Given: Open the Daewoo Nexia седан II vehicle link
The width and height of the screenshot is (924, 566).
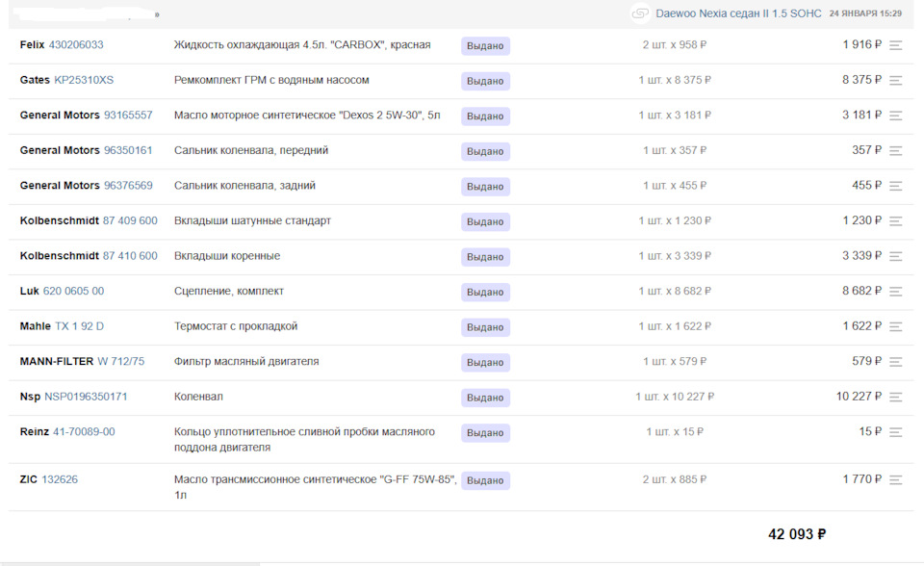Looking at the screenshot, I should (738, 13).
